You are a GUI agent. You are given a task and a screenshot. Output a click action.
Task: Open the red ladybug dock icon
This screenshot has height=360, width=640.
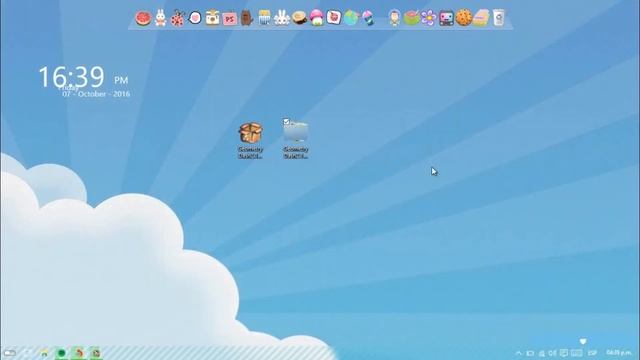coord(178,18)
